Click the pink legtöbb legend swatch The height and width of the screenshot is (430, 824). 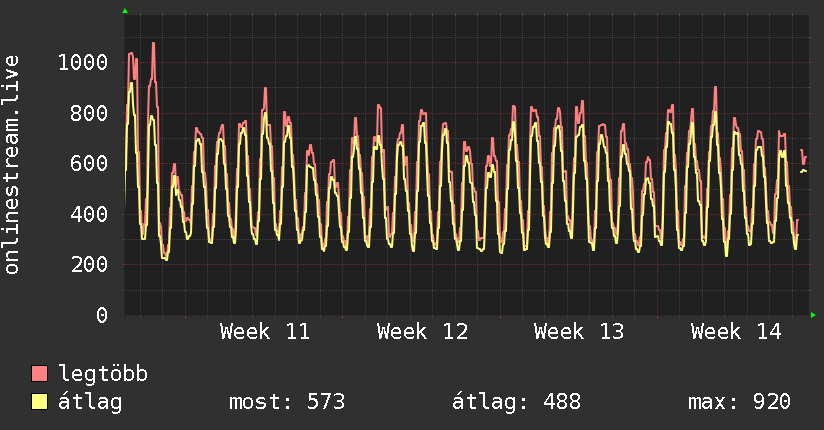pyautogui.click(x=39, y=373)
